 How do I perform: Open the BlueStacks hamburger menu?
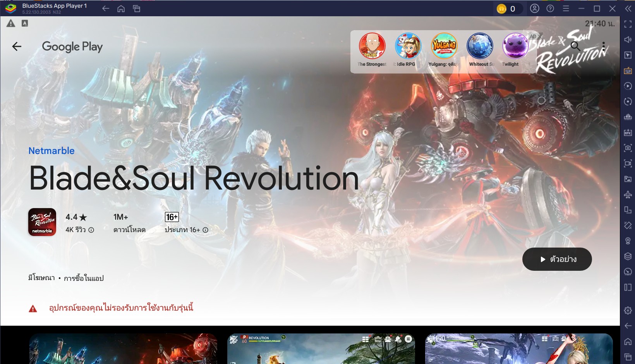click(566, 9)
